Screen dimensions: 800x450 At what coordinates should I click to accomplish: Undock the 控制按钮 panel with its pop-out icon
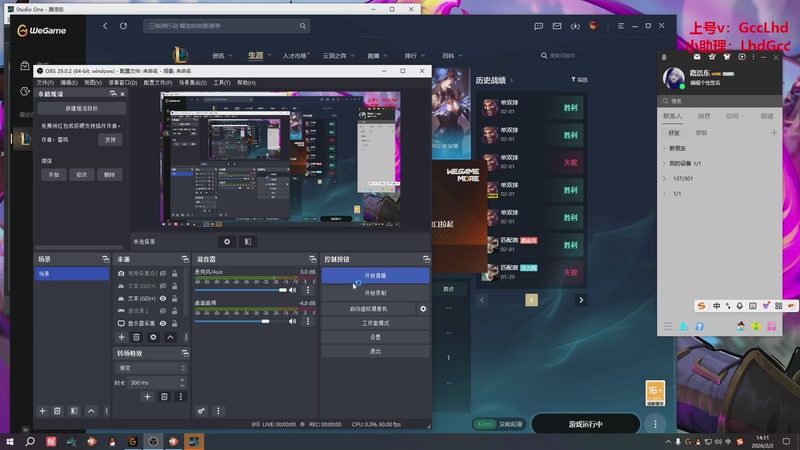pos(426,259)
